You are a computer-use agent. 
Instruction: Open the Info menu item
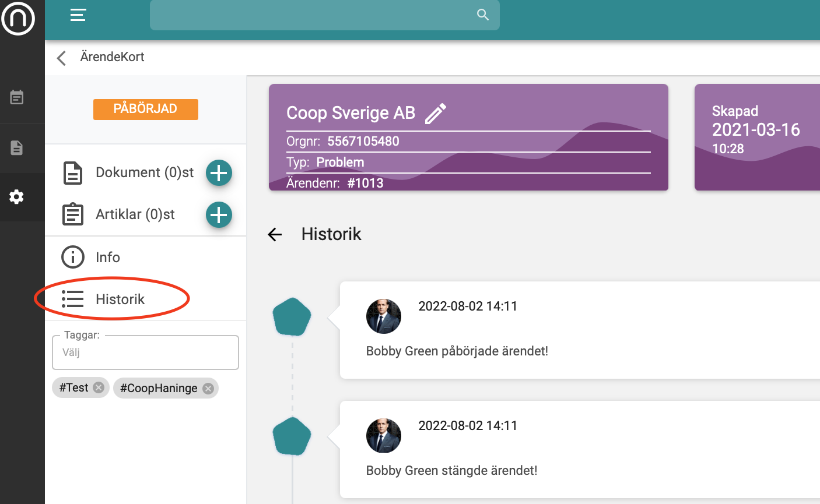tap(108, 258)
